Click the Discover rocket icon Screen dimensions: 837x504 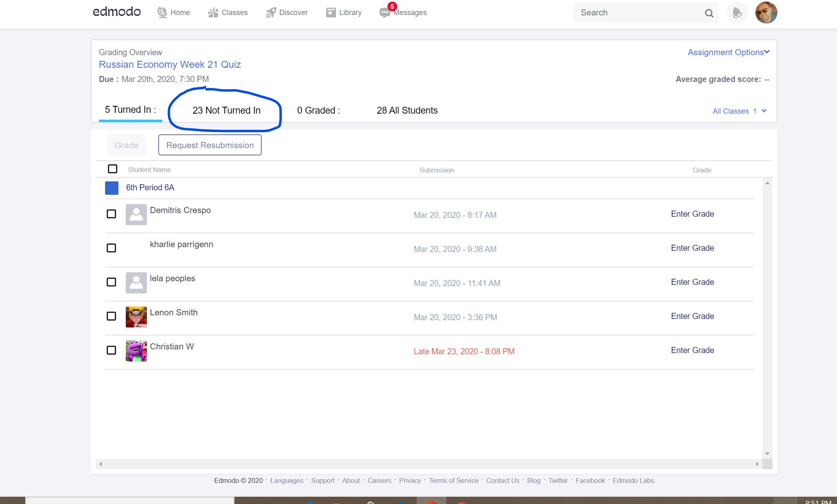(x=271, y=13)
